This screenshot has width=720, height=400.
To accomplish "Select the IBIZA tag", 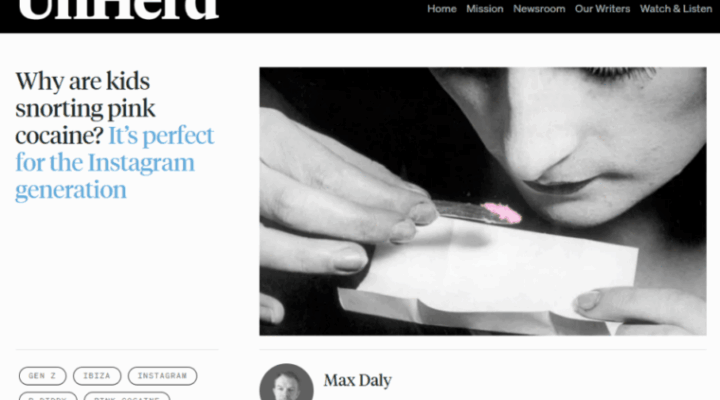I will coord(97,376).
